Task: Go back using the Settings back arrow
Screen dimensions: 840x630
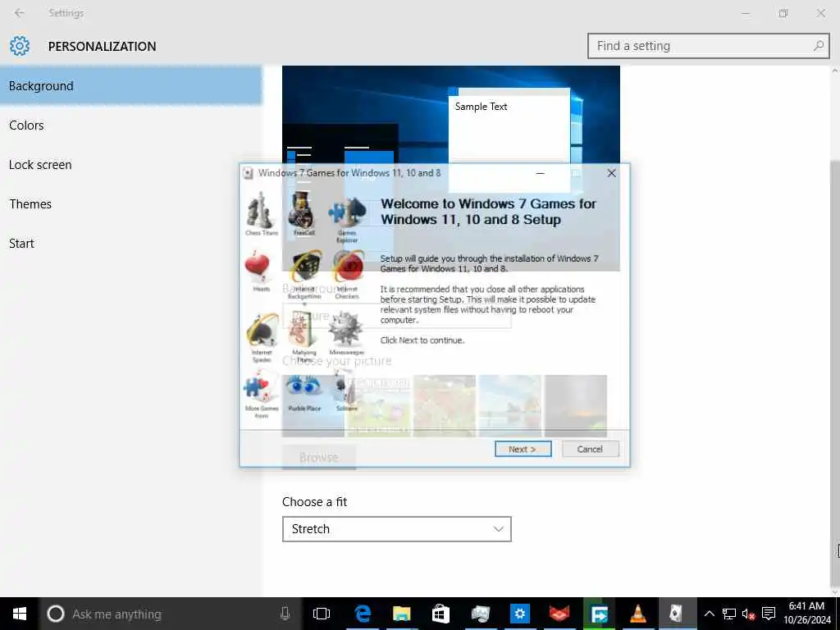Action: [x=20, y=13]
